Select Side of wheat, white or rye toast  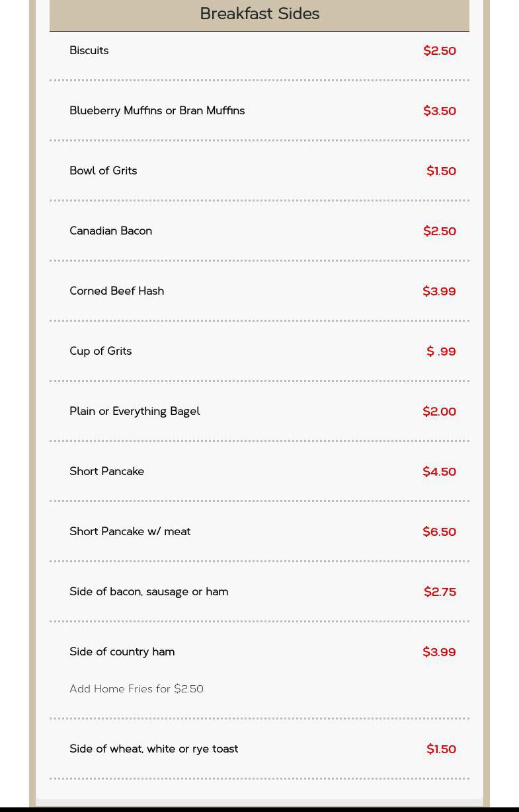153,749
